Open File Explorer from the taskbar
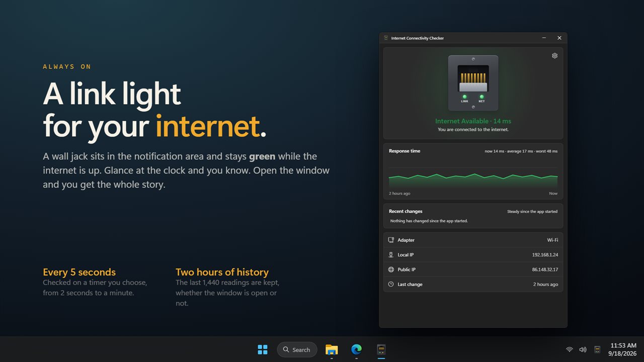644x362 pixels. 332,349
